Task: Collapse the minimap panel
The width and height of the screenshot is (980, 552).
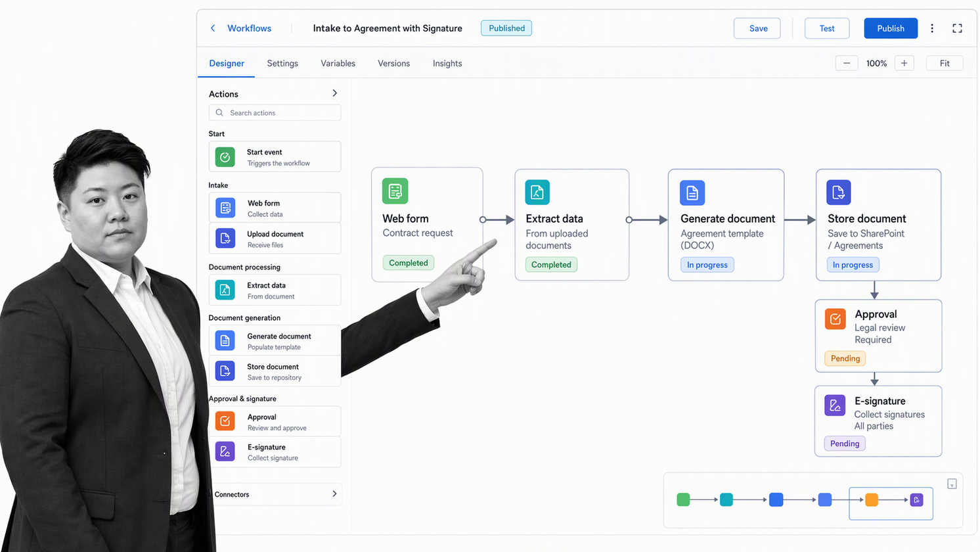Action: (952, 484)
